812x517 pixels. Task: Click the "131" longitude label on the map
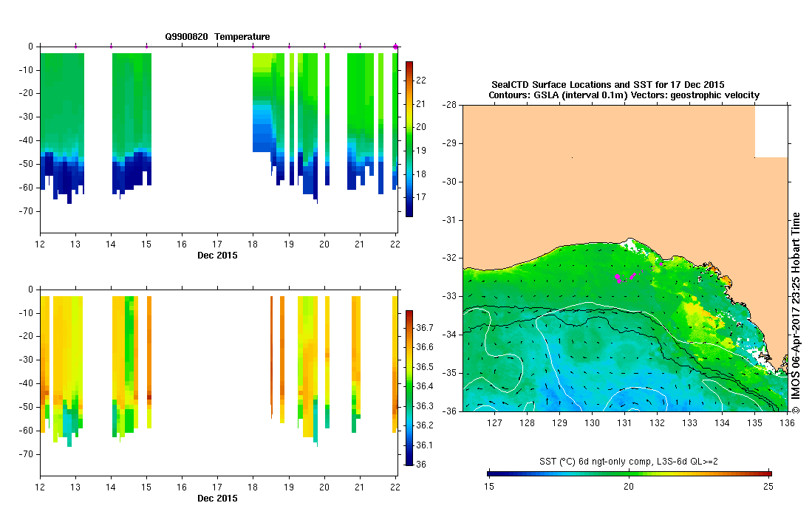[x=624, y=422]
